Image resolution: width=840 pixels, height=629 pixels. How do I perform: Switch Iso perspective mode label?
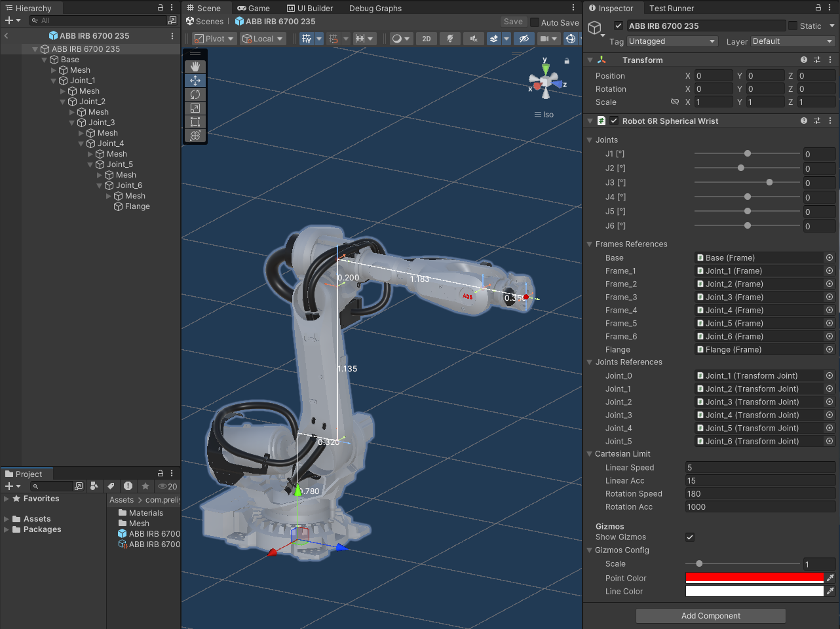544,115
